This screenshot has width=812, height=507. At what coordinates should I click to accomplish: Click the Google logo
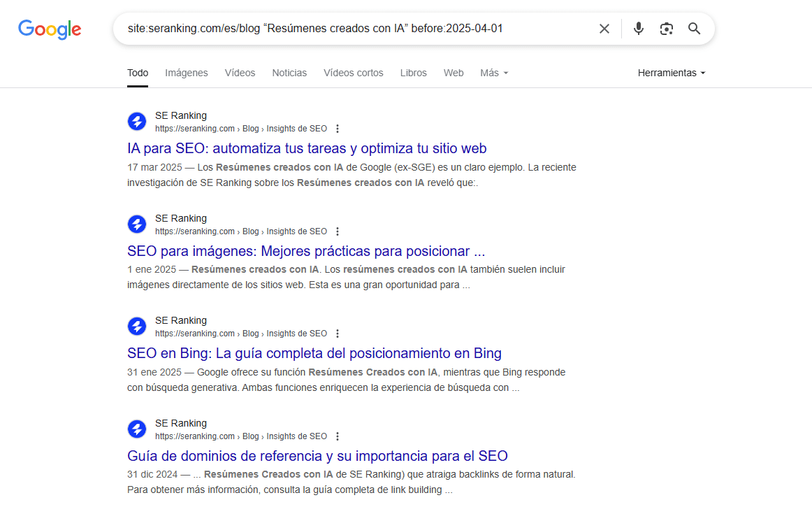point(50,29)
